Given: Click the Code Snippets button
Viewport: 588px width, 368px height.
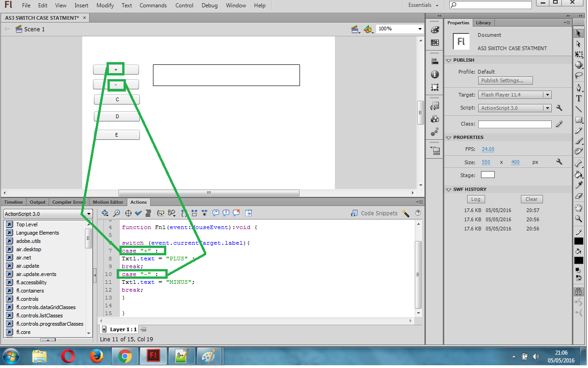Looking at the screenshot, I should pos(374,213).
